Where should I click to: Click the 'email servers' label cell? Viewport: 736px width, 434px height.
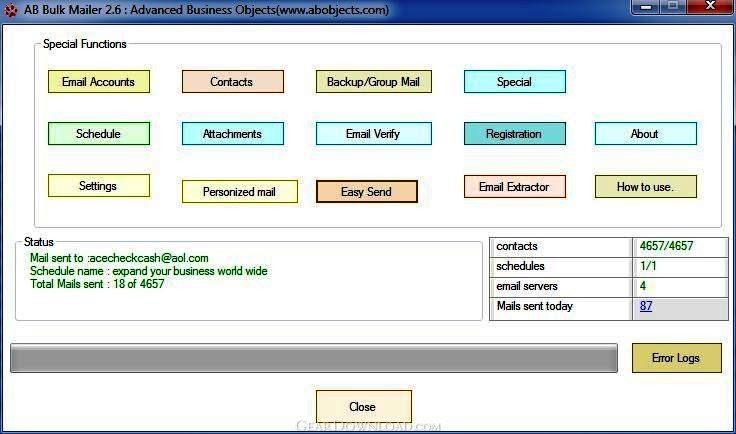[x=561, y=286]
